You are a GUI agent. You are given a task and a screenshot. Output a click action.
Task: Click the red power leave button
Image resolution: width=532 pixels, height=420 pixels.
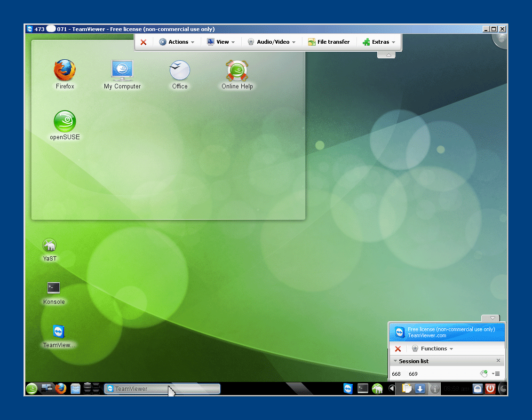490,389
